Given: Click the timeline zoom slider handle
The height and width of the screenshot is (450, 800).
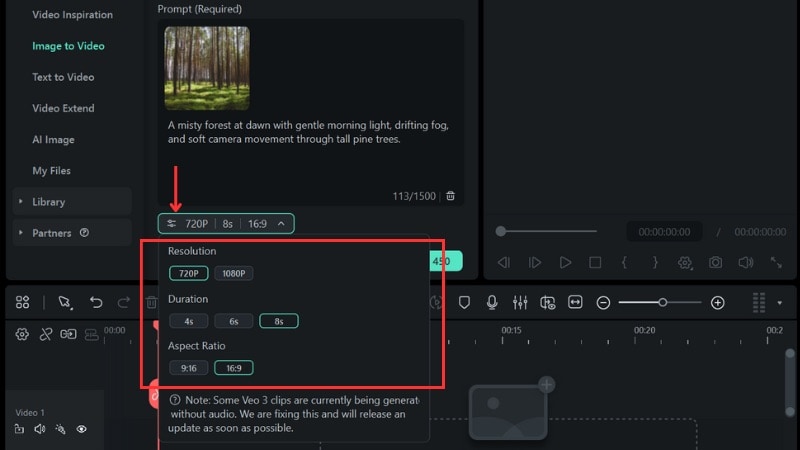Looking at the screenshot, I should (x=662, y=303).
